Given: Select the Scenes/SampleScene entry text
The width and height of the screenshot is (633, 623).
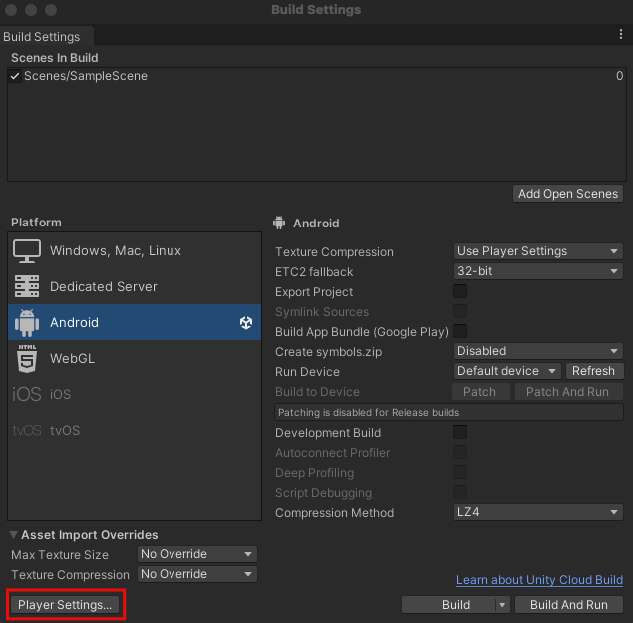Looking at the screenshot, I should [x=86, y=76].
